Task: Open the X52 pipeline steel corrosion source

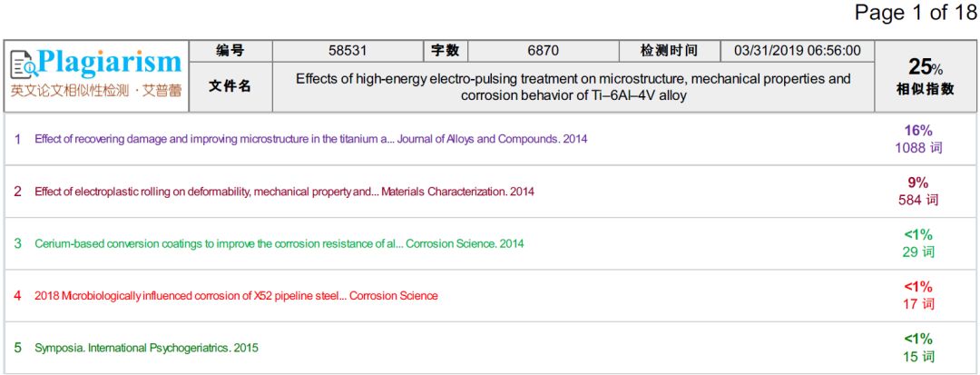Action: (x=236, y=296)
